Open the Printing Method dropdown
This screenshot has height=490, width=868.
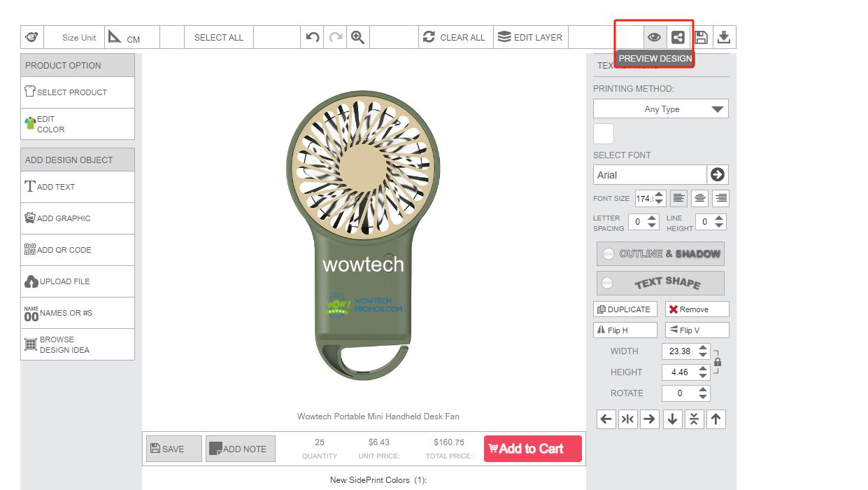(x=660, y=109)
